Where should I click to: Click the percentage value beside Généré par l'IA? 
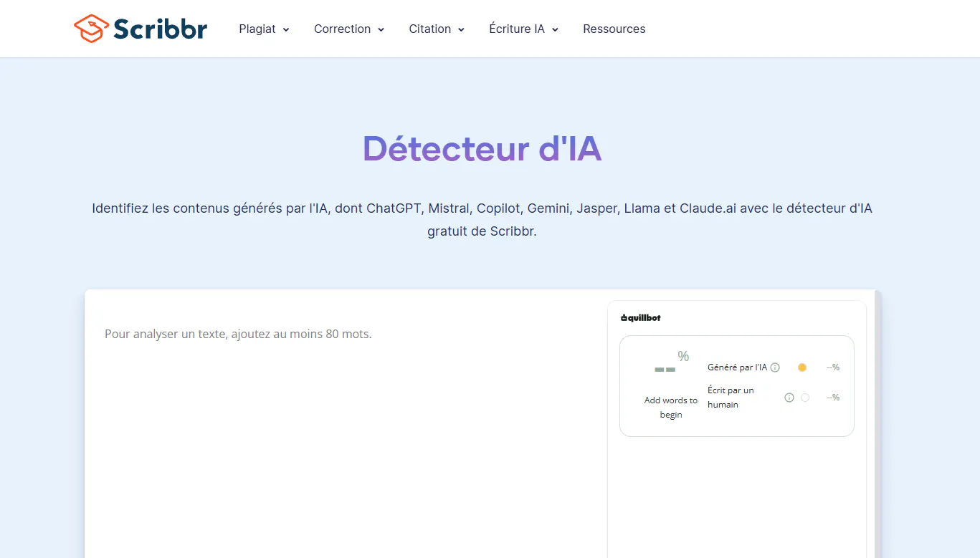[x=833, y=367]
